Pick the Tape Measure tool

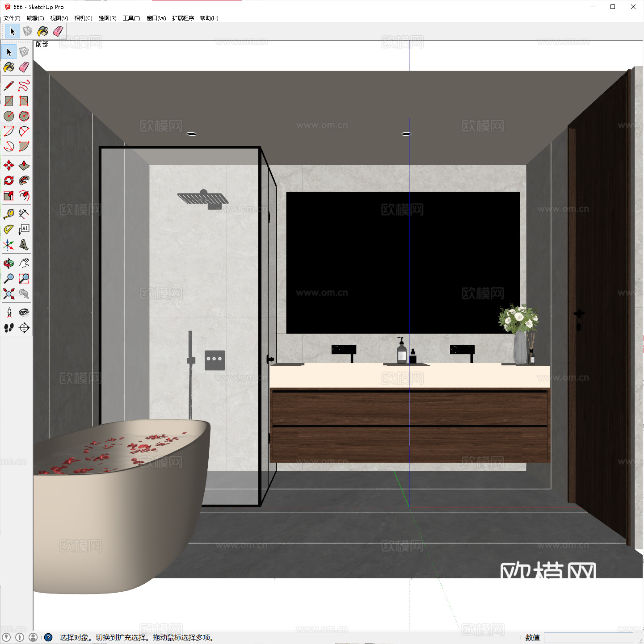(x=9, y=214)
